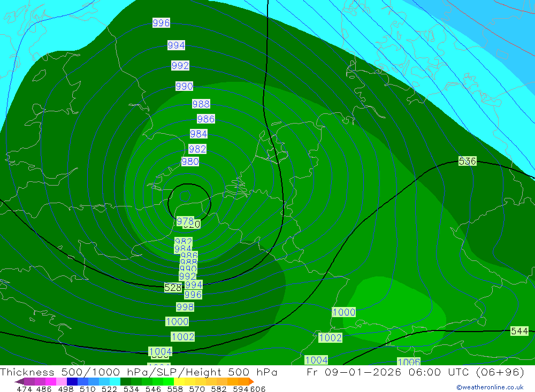
Task: Click the 1000 label directly below 998
Action: point(177,321)
